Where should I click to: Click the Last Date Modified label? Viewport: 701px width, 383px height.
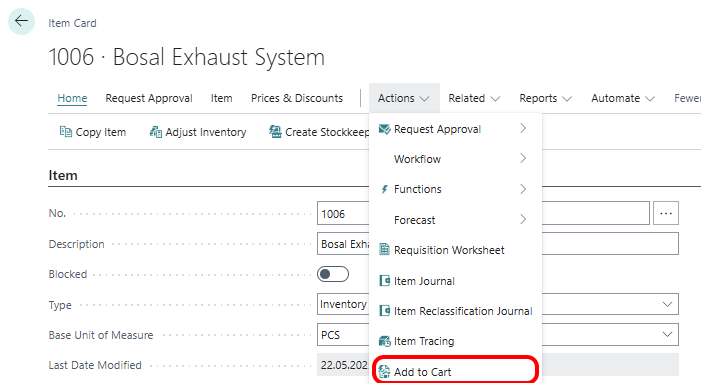click(x=95, y=365)
